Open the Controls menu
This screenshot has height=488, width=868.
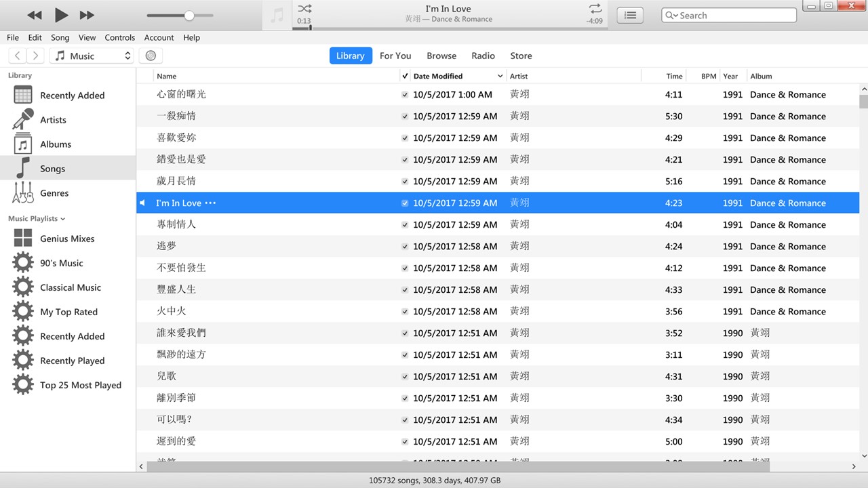click(120, 37)
